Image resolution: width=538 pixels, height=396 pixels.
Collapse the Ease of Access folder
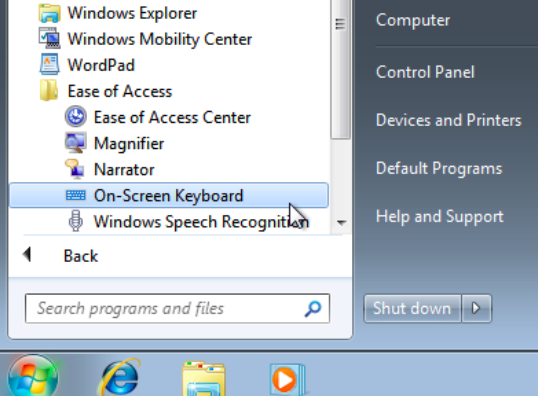coord(120,91)
